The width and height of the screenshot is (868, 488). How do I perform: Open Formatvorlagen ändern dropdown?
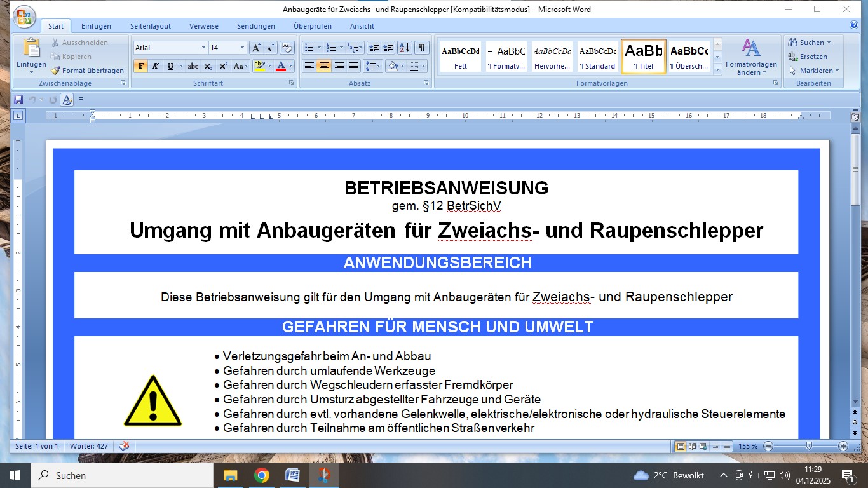pos(751,57)
